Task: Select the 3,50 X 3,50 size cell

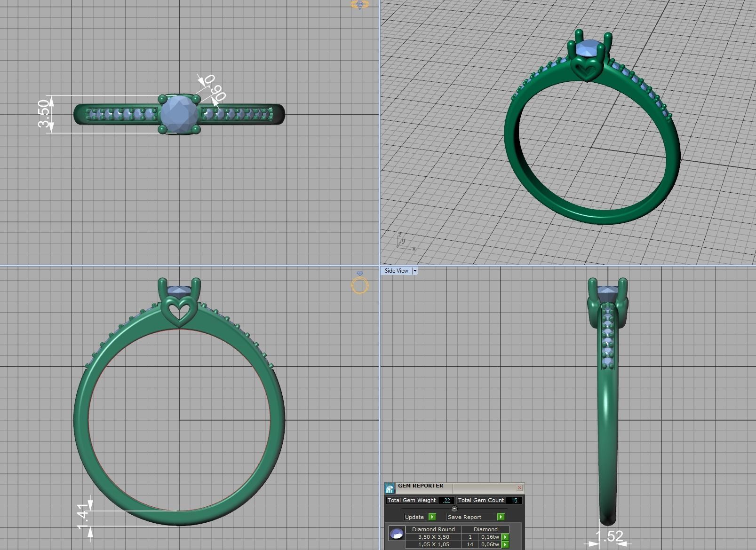Action: [433, 537]
